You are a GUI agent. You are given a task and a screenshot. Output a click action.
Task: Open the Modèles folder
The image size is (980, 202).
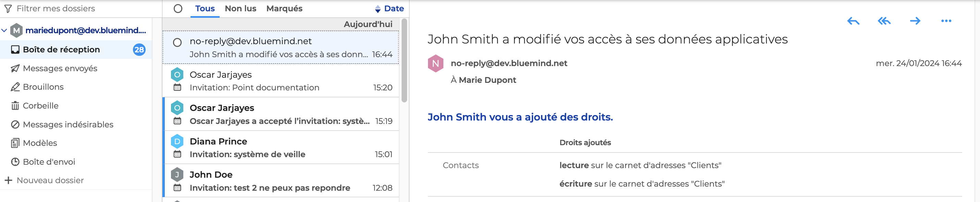tap(39, 143)
